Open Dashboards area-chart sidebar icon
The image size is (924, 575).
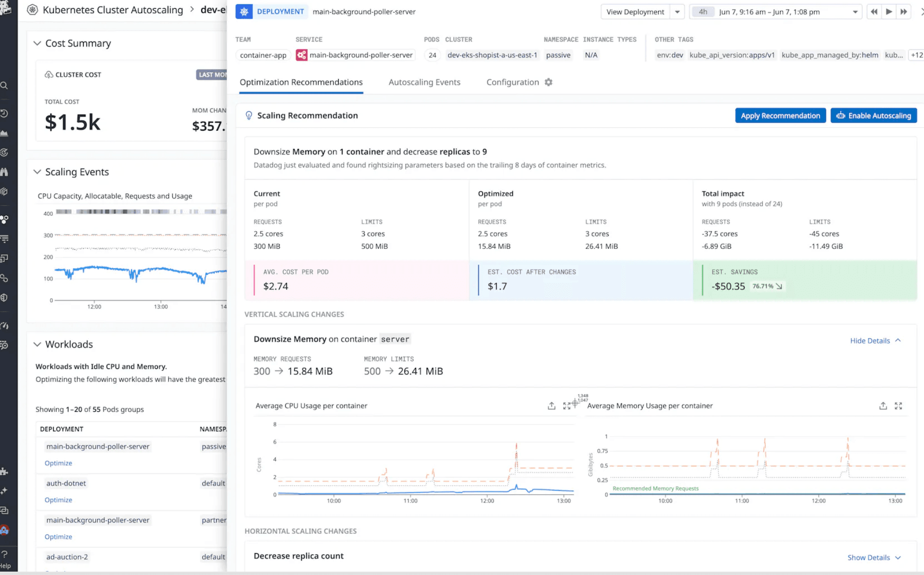pos(4,133)
